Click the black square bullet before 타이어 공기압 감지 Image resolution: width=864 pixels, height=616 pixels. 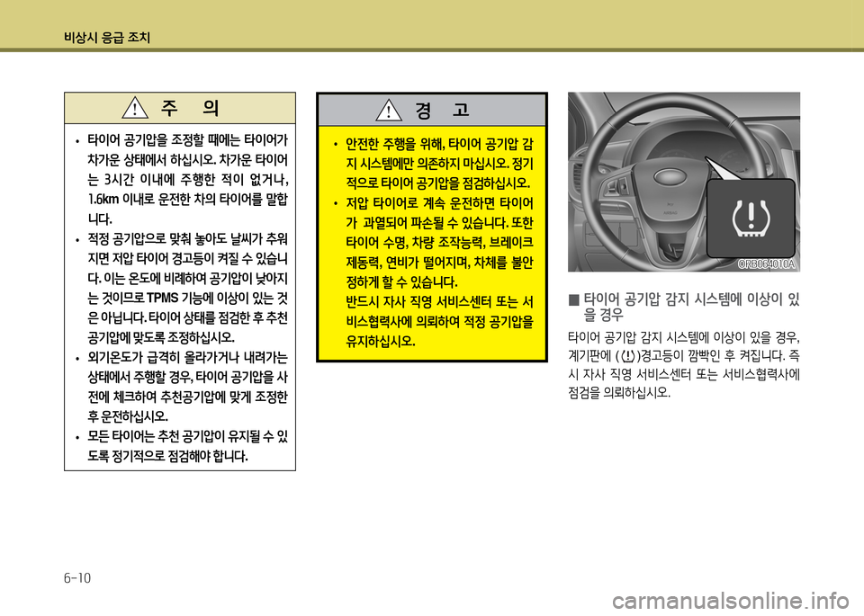[573, 300]
